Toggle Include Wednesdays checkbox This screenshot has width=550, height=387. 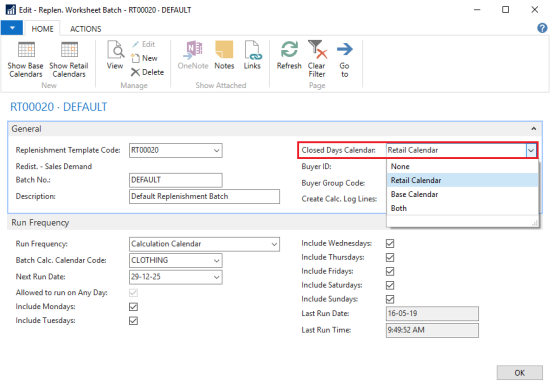pyautogui.click(x=390, y=243)
